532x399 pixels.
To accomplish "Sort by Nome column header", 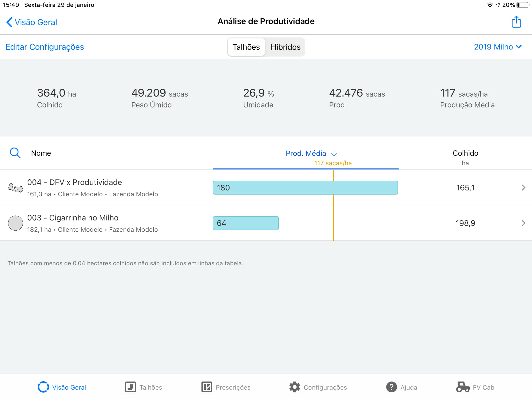I will click(x=41, y=153).
